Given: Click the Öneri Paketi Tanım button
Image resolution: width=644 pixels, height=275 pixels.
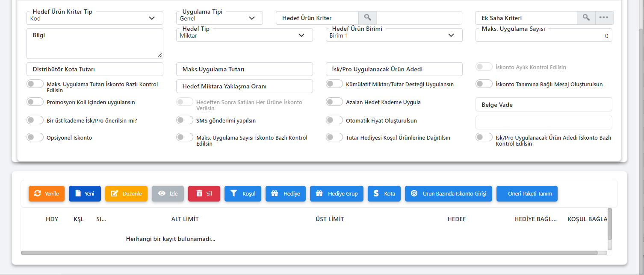Looking at the screenshot, I should (527, 193).
